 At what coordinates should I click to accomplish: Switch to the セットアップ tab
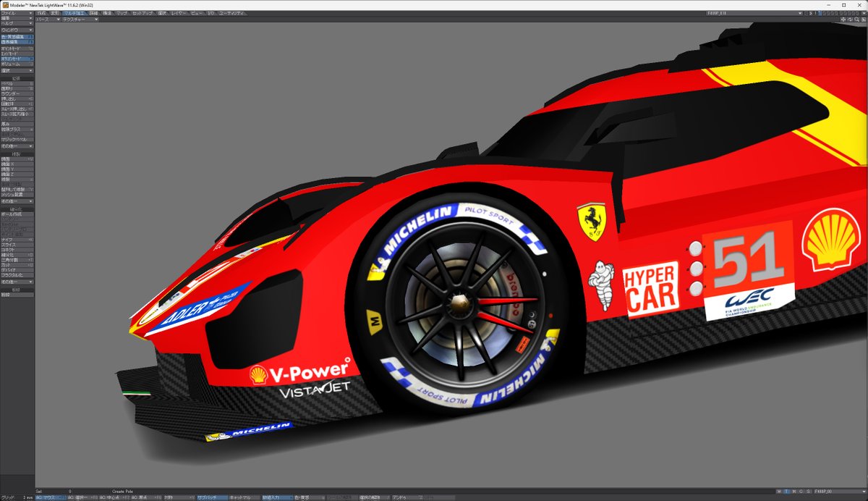[x=142, y=13]
